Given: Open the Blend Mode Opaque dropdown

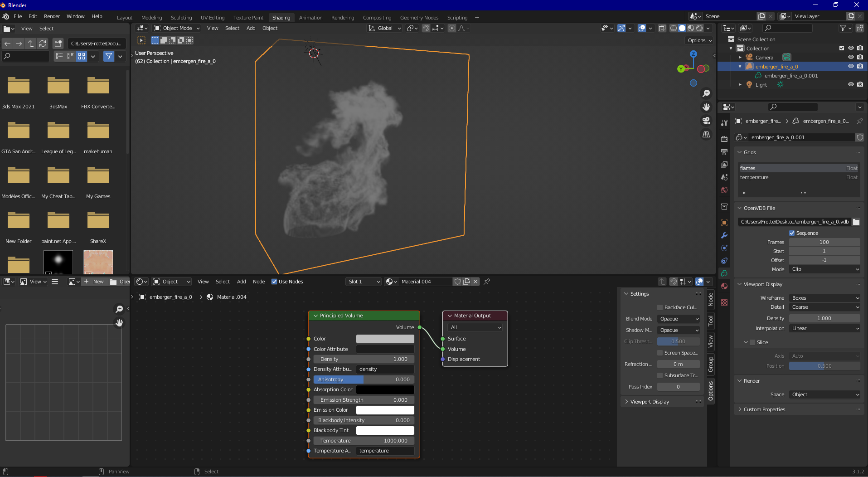Looking at the screenshot, I should [x=679, y=319].
